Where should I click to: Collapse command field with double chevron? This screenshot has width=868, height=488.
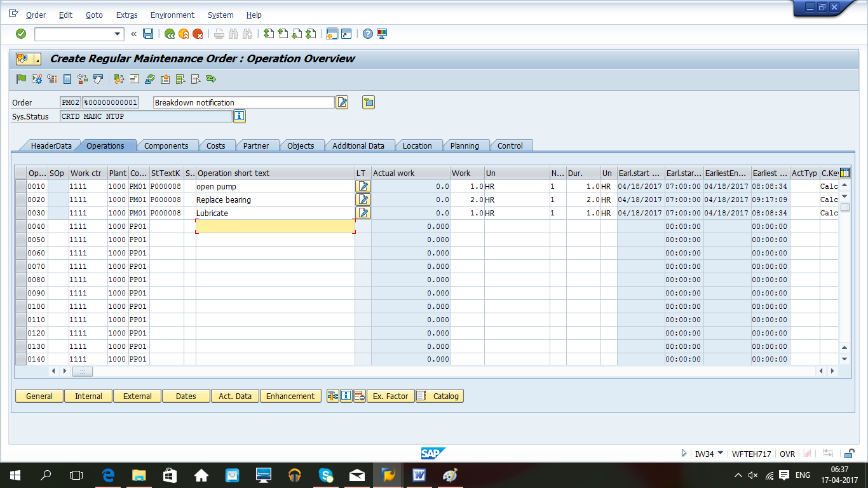(133, 34)
